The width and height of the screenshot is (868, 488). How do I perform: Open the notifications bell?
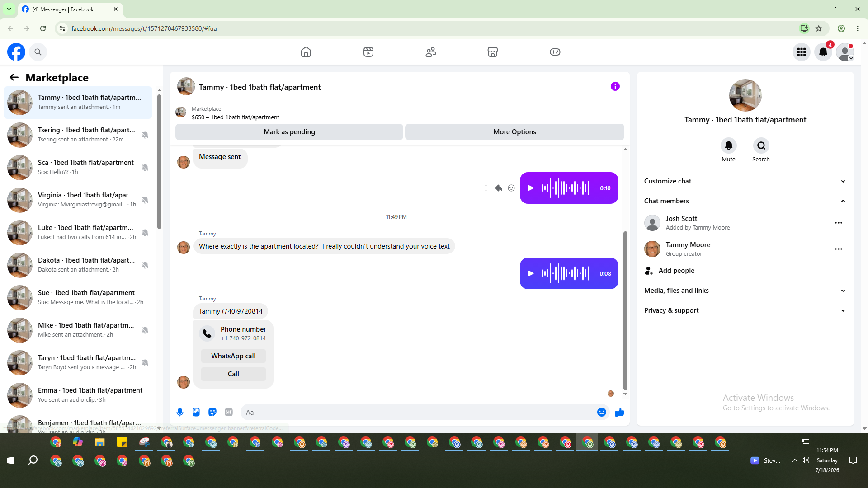(x=823, y=52)
